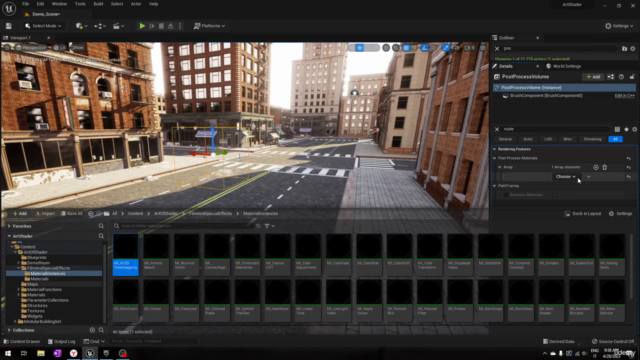Viewport: 640px width, 360px height.
Task: Collapse the Post Process Materials section
Action: (495, 158)
